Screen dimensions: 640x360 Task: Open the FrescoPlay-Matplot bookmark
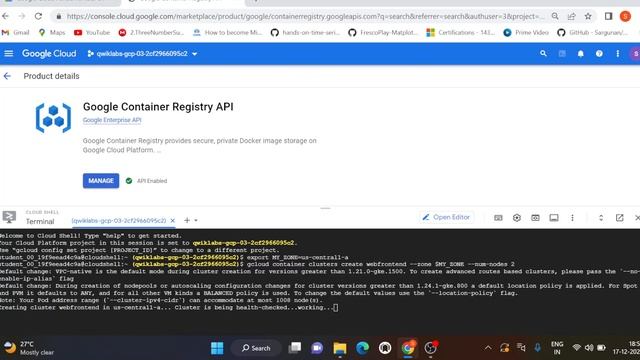pyautogui.click(x=383, y=32)
